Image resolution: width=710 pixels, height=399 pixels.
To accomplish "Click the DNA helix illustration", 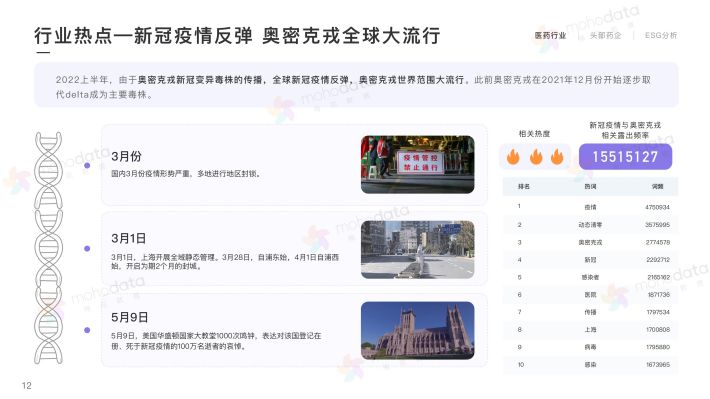I will click(48, 248).
